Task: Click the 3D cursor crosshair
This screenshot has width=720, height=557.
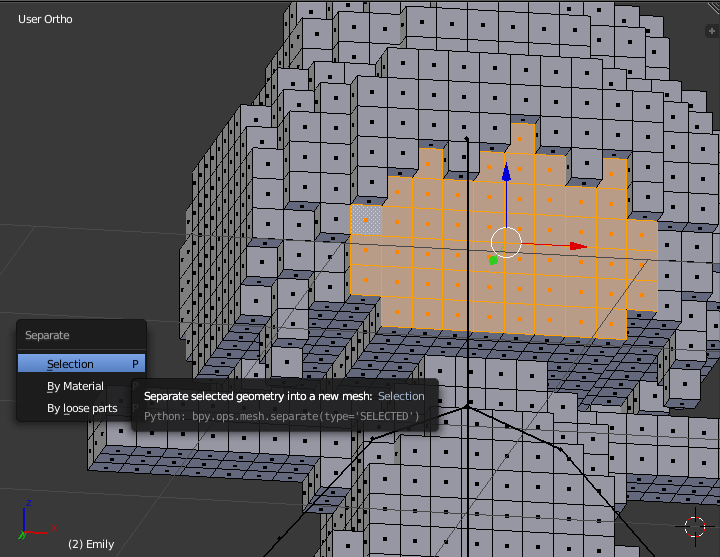Action: click(x=695, y=526)
